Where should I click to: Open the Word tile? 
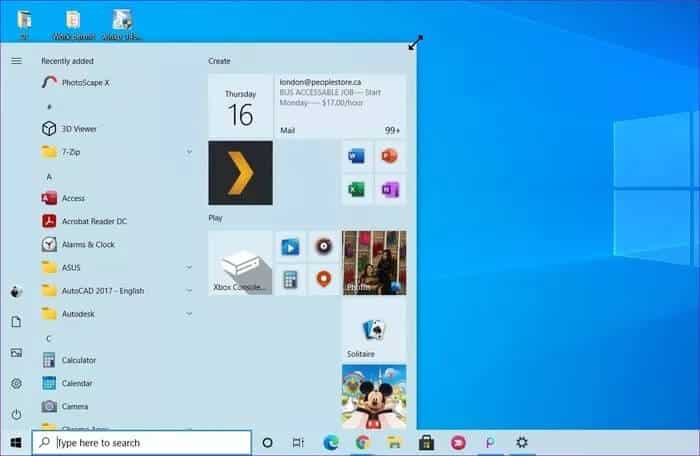coord(356,156)
